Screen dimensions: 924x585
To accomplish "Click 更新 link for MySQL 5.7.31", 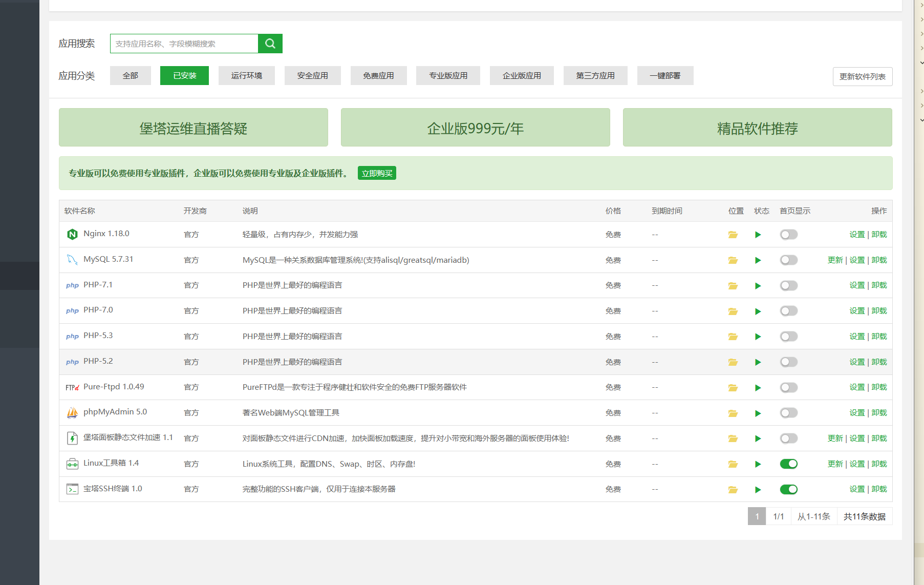I will coord(835,260).
